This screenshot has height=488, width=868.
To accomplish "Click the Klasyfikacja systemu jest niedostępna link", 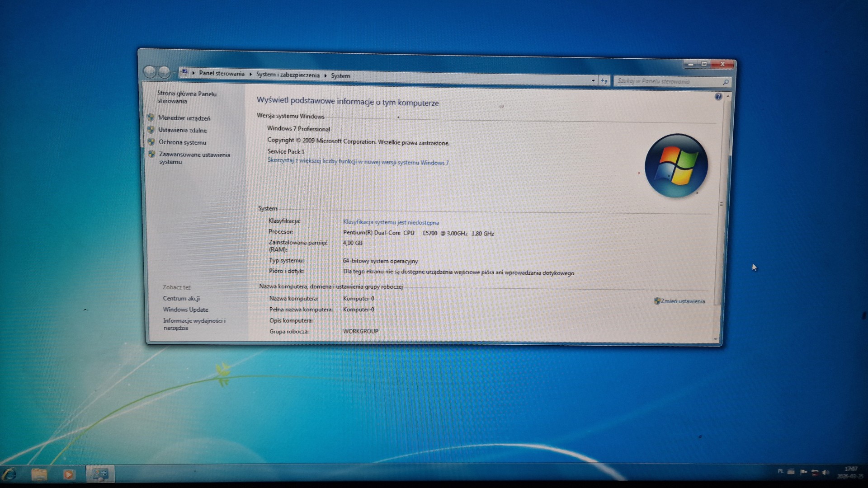I will [391, 222].
